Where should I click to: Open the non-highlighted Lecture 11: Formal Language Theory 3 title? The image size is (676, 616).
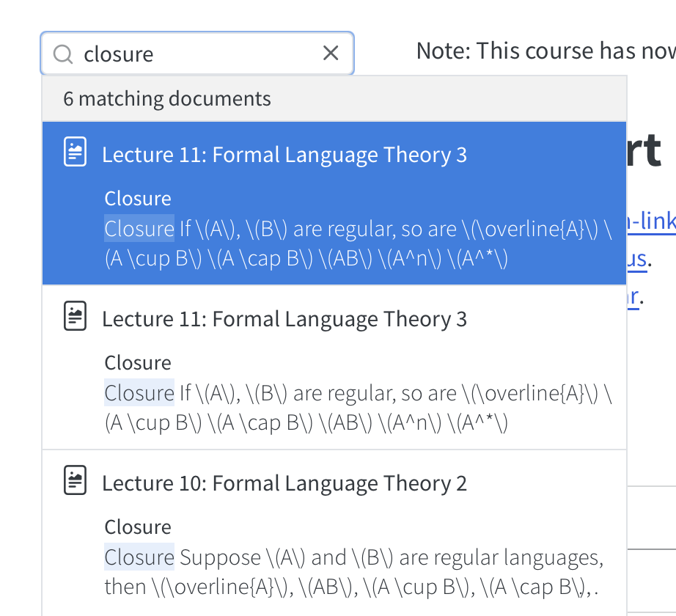[x=284, y=319]
